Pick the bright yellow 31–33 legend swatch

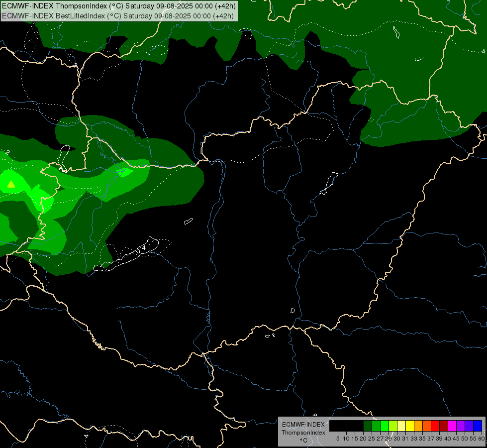pyautogui.click(x=410, y=426)
